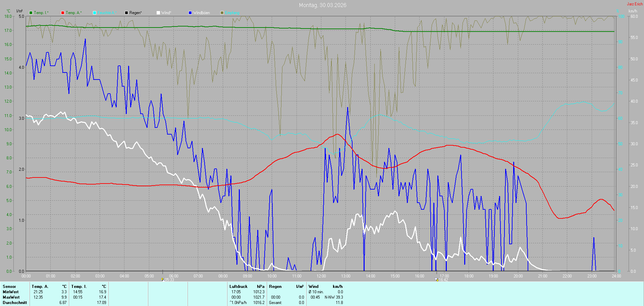Click the max wind gust 'N-NW 39.3'
The height and width of the screenshot is (306, 644).
334,297
